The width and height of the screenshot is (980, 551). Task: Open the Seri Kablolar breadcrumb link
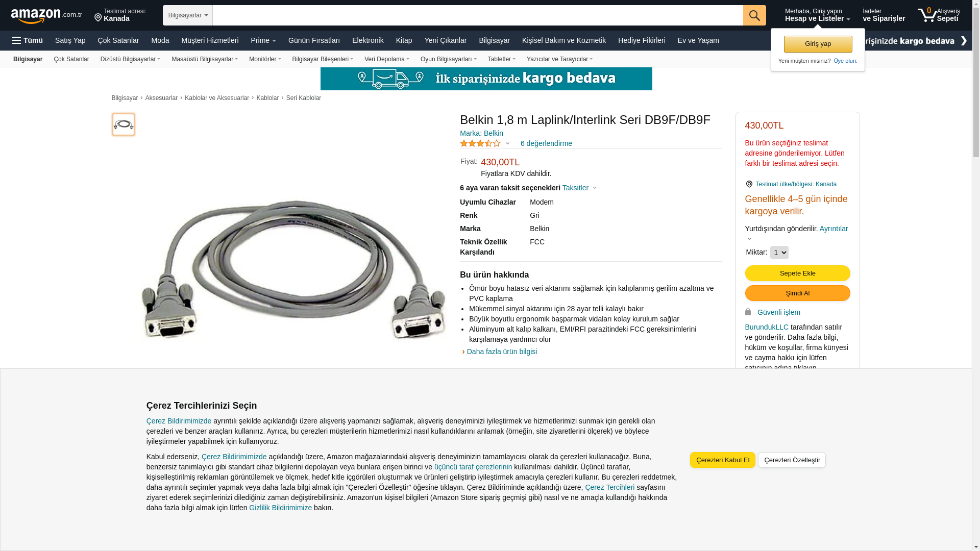coord(303,98)
